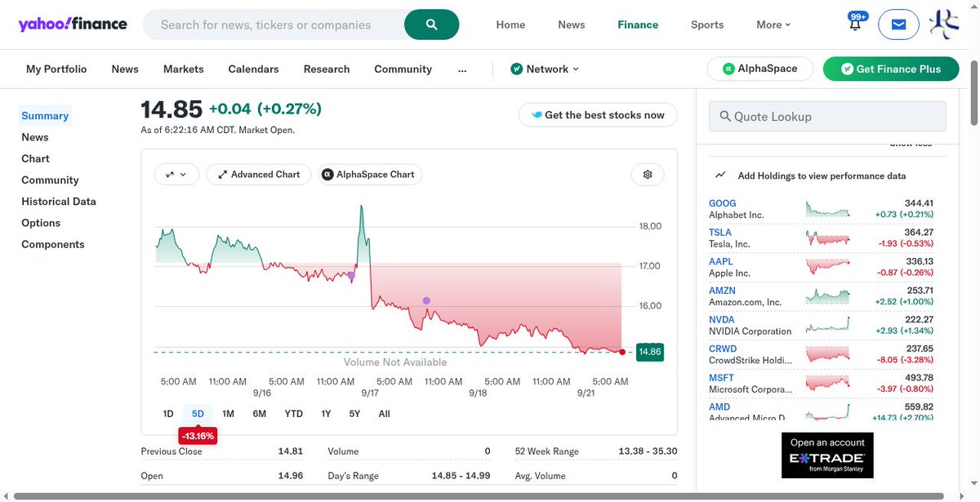This screenshot has height=502, width=980.
Task: Go to Home in top navigation
Action: click(510, 24)
